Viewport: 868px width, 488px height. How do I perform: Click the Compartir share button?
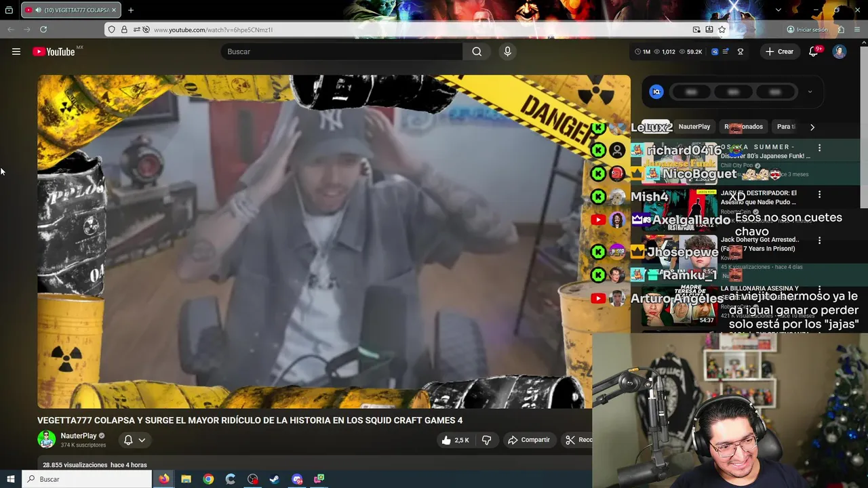(x=529, y=440)
